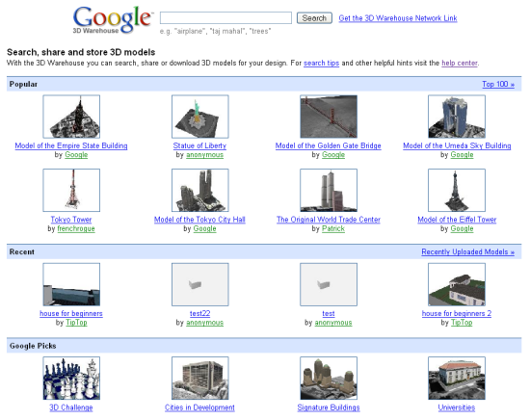Open The Original World Trade Center title

(329, 220)
